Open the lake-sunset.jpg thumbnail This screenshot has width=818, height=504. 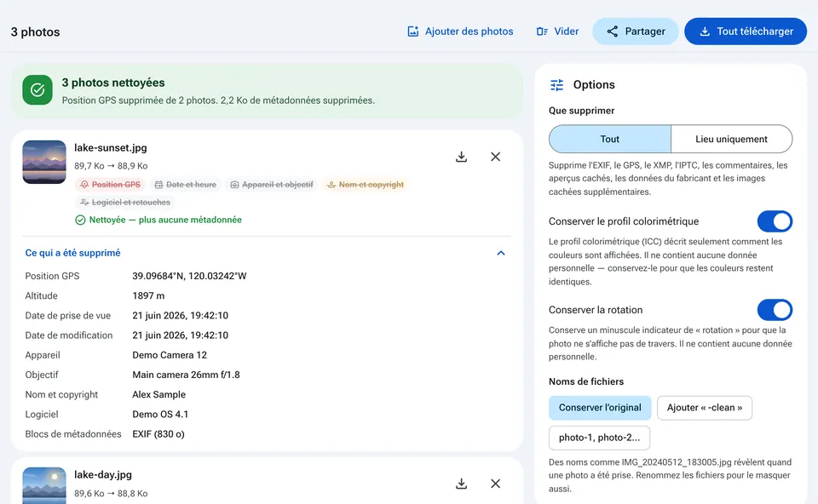(x=44, y=162)
